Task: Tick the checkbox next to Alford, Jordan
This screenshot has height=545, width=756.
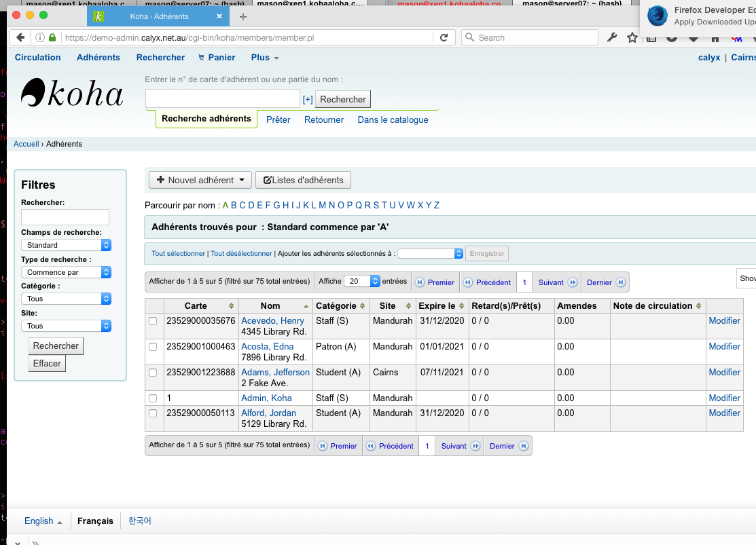Action: tap(153, 413)
